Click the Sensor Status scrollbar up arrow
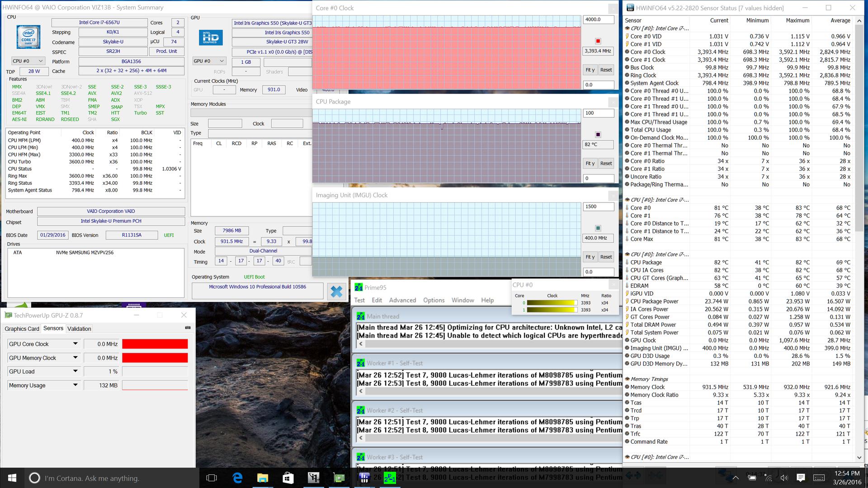868x488 pixels. point(859,20)
